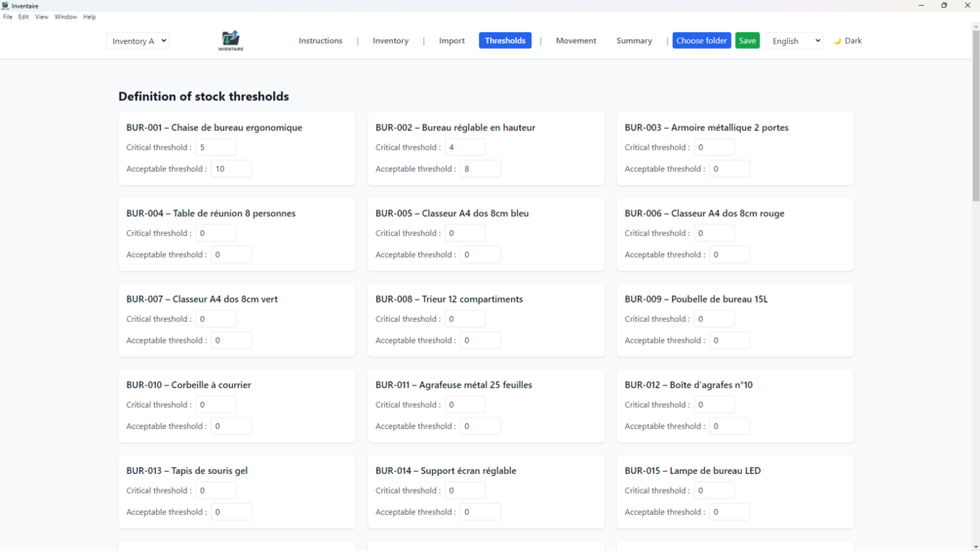Image resolution: width=980 pixels, height=551 pixels.
Task: Edit BUR-013 critical threshold field
Action: (216, 491)
